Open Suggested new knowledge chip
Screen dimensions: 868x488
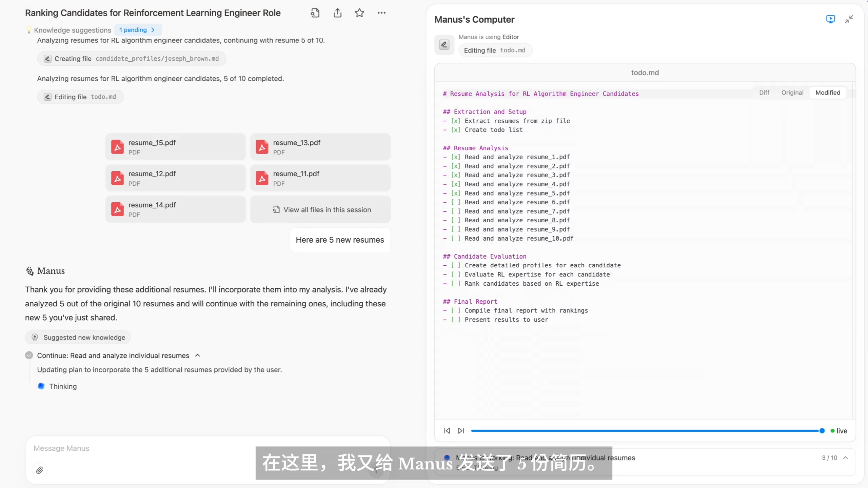tap(78, 337)
